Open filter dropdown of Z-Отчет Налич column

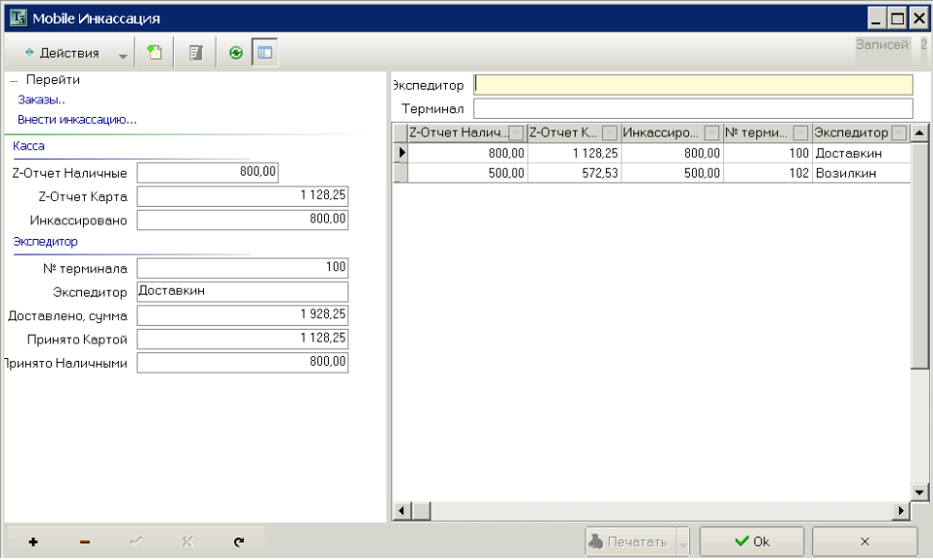tap(516, 133)
